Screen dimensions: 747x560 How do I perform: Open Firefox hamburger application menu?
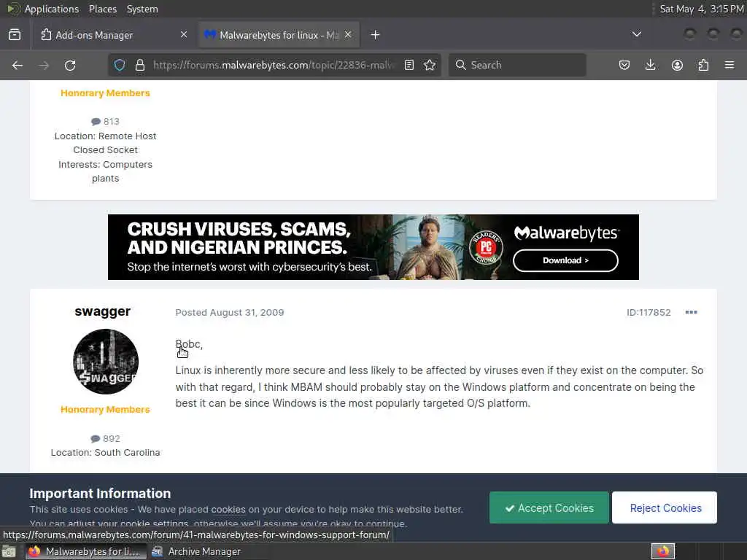[x=729, y=65]
